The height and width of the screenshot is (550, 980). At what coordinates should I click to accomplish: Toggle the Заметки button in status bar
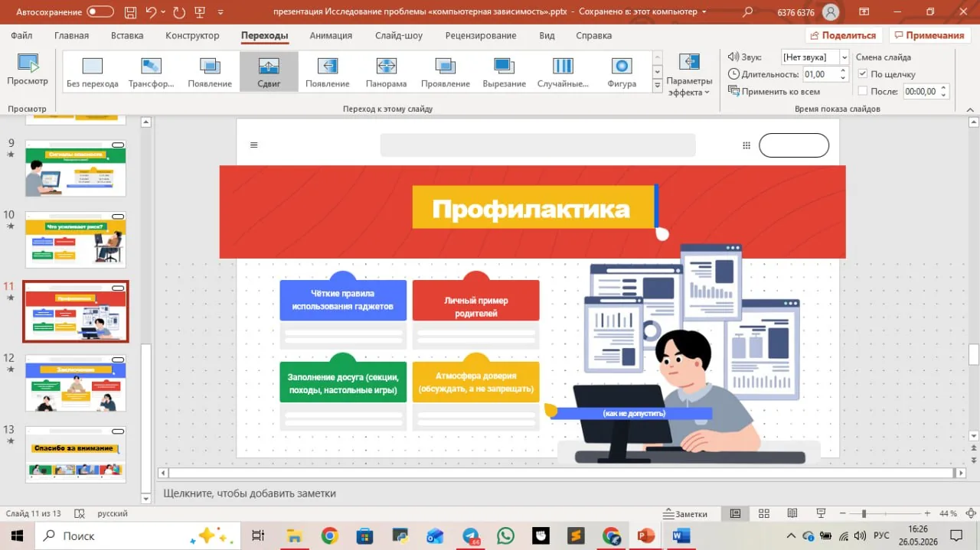[686, 513]
